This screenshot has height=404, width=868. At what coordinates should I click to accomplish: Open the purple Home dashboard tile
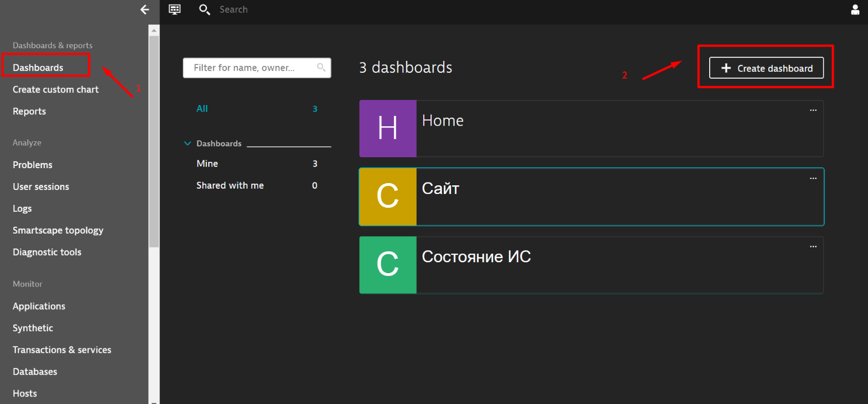(x=388, y=129)
